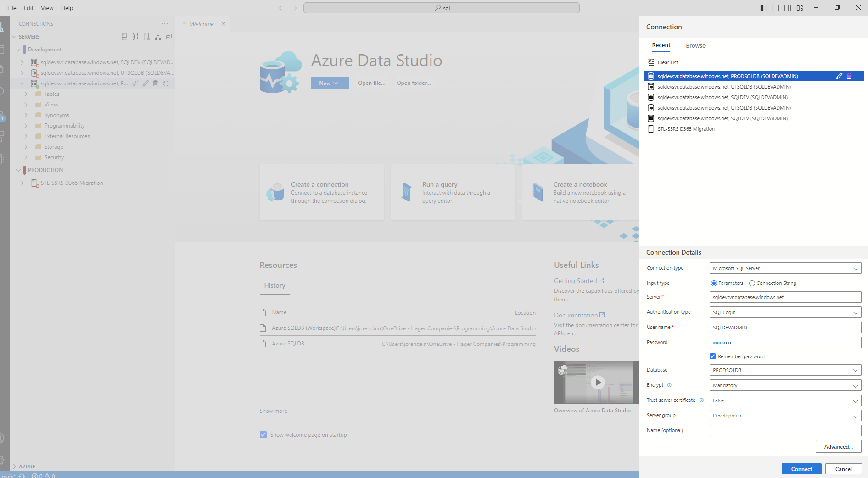868x478 pixels.
Task: Switch to the Browse tab
Action: (x=695, y=46)
